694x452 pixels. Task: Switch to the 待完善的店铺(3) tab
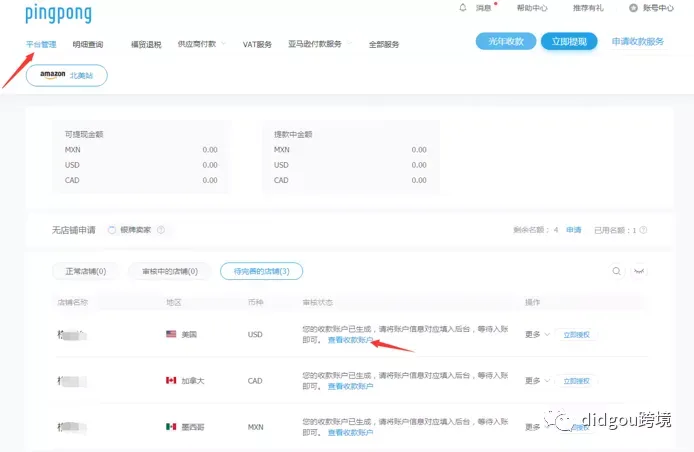click(x=261, y=271)
